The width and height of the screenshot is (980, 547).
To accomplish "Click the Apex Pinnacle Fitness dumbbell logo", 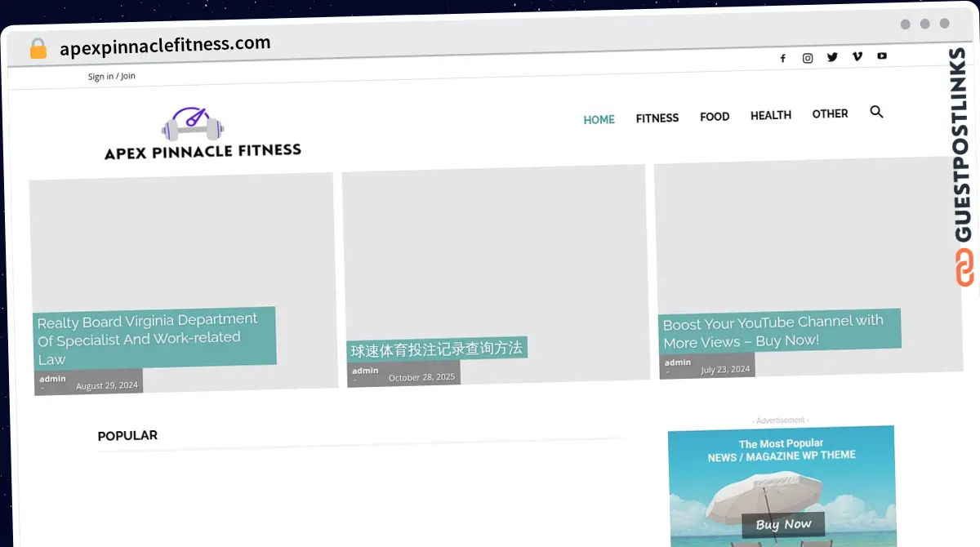I will click(x=193, y=124).
